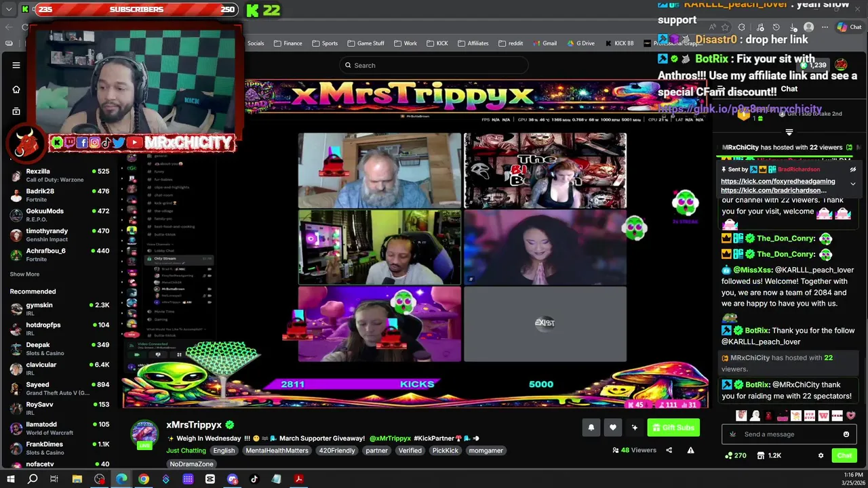Open File Explorer from taskbar
Screen dimensions: 868x488
pyautogui.click(x=77, y=479)
